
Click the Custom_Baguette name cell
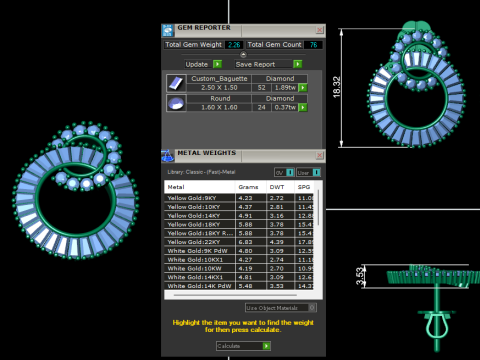[219, 79]
